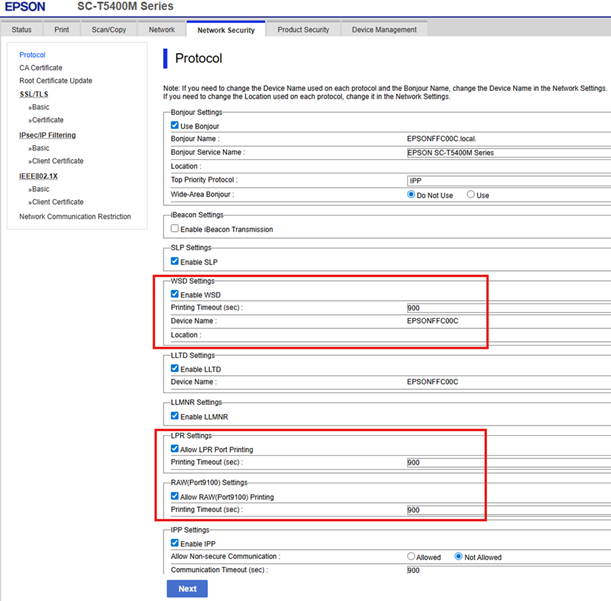Image resolution: width=611 pixels, height=601 pixels.
Task: Enable iBeacon Transmission checkbox
Action: tap(175, 228)
